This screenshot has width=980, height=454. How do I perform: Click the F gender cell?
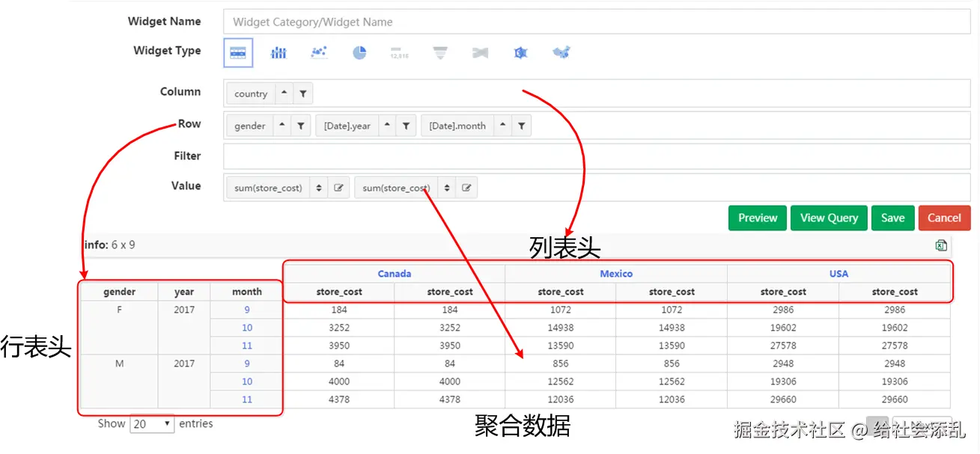(120, 328)
